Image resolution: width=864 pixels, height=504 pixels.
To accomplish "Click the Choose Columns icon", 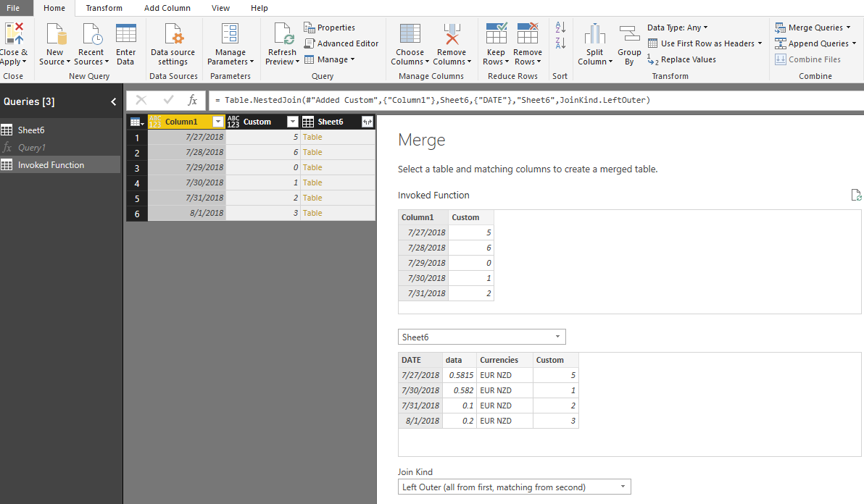I will 410,33.
